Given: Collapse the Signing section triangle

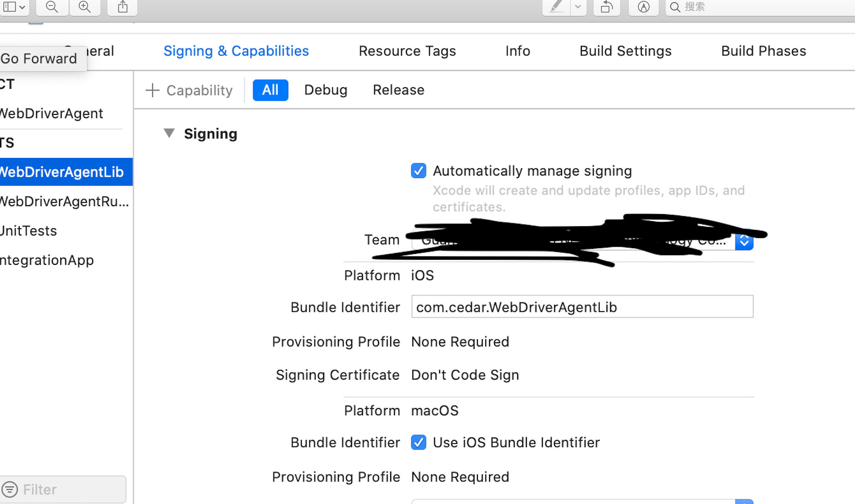Looking at the screenshot, I should [169, 133].
